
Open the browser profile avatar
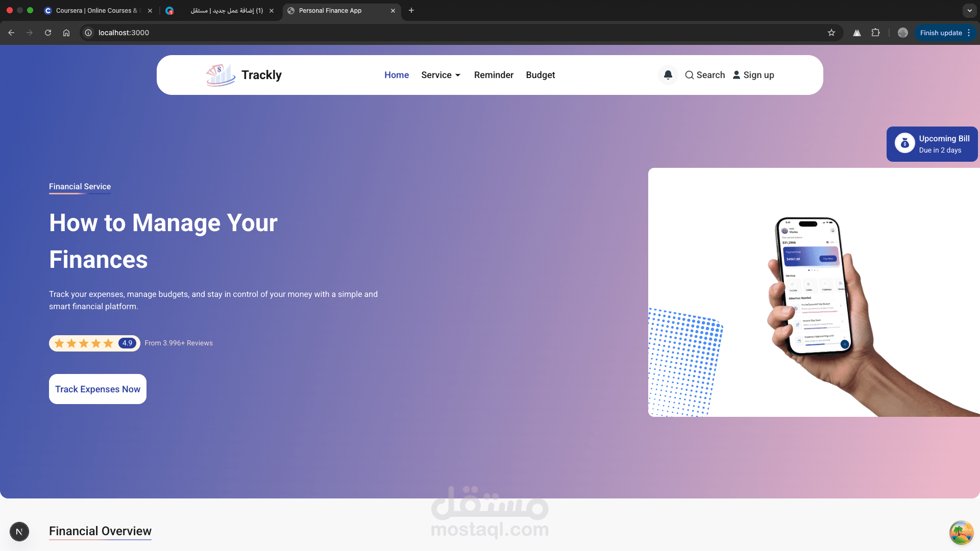tap(902, 33)
